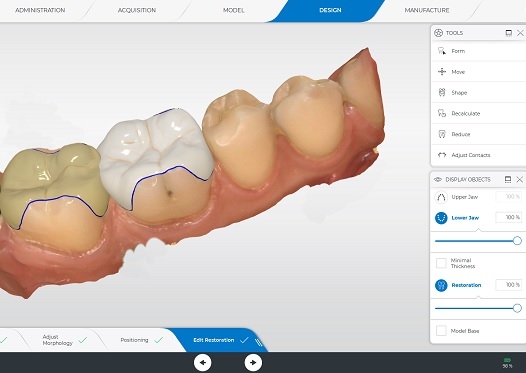
Task: Go back with the left arrow button
Action: tap(203, 362)
